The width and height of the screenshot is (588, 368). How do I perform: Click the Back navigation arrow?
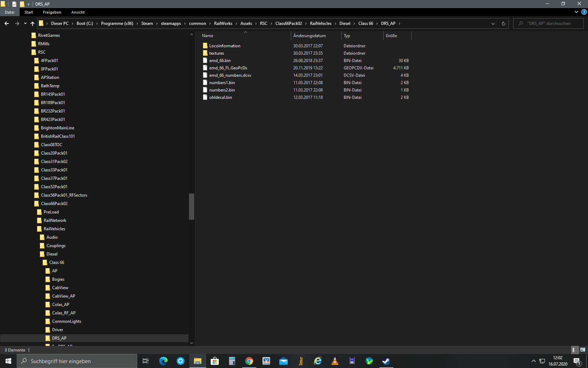pyautogui.click(x=7, y=23)
